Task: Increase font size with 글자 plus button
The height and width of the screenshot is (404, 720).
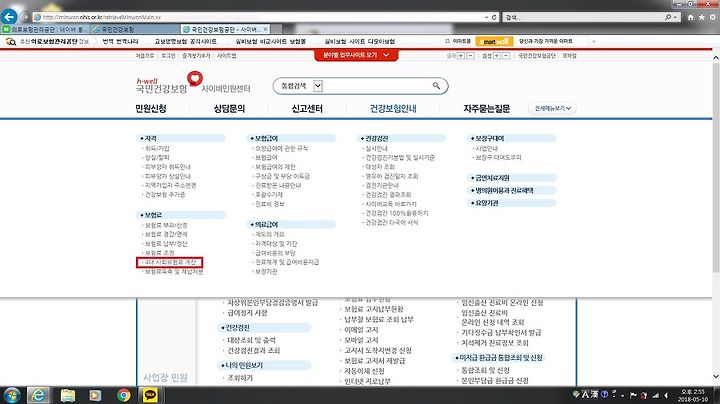Action: click(461, 56)
